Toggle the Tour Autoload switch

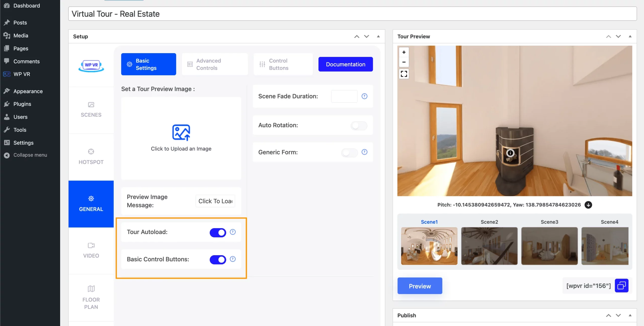point(218,232)
